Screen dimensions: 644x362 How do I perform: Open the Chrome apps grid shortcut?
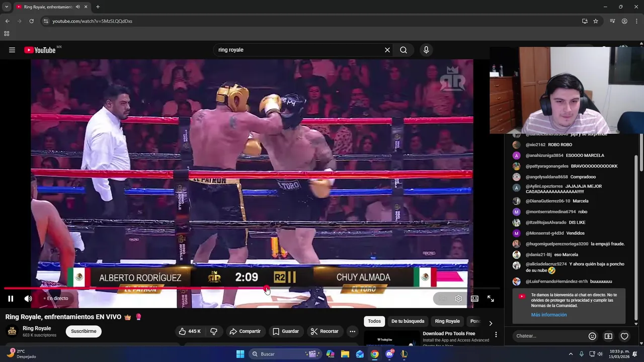point(7,34)
